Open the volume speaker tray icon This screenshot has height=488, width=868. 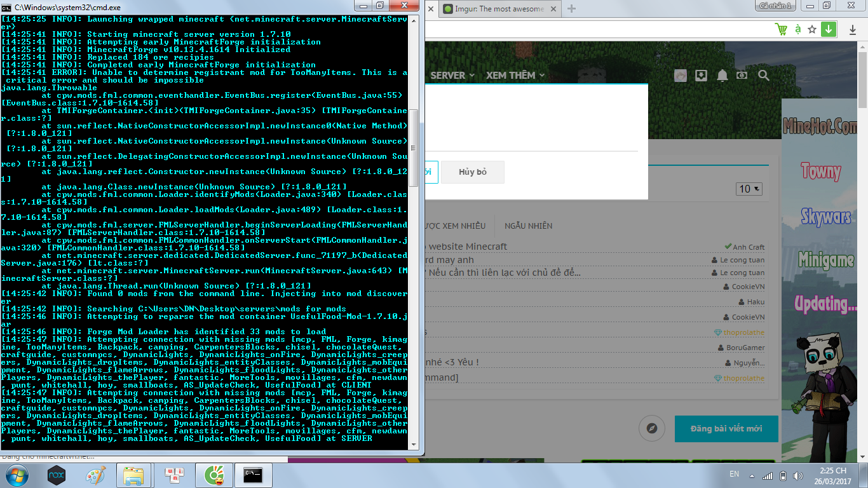(x=797, y=475)
